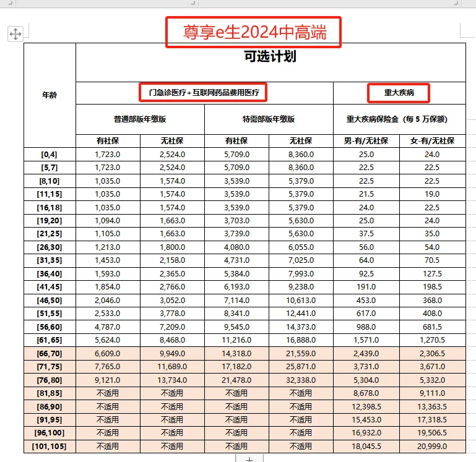Select the 门急诊医疗+互联网药品费用医疗 header
Screen dimensions: 476x462
(204, 93)
